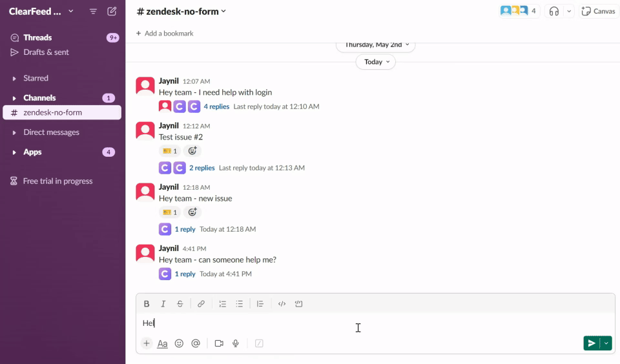
Task: Toggle italic formatting in the composer
Action: click(163, 304)
